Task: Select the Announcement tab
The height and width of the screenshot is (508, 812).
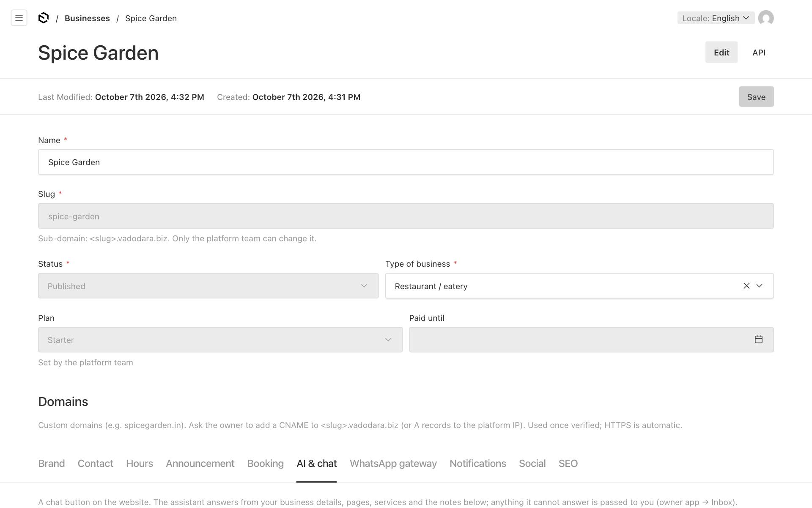Action: 200,464
